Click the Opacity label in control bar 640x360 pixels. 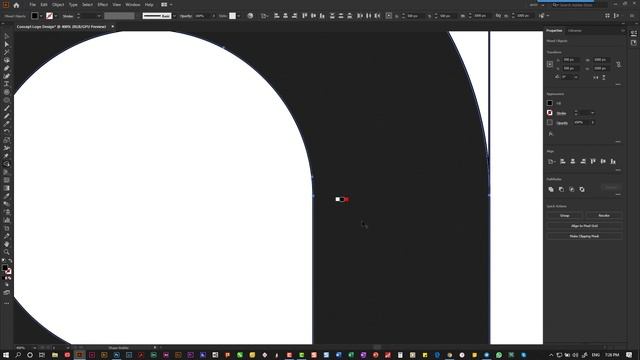click(x=186, y=16)
